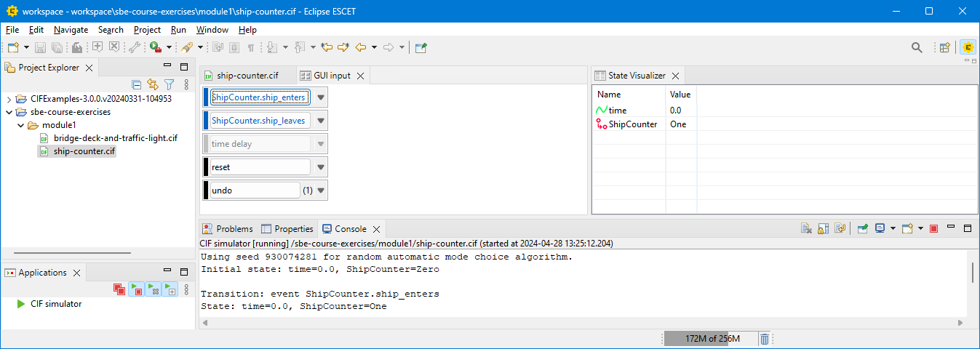980x349 pixels.
Task: Switch to the ship-counter.cif editor tab
Action: tap(247, 76)
